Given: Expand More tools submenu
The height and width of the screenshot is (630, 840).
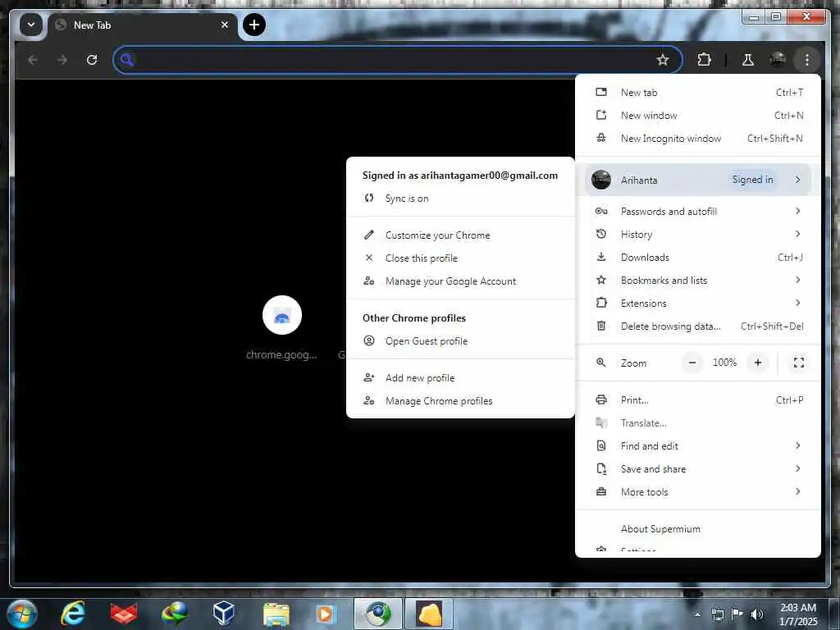Looking at the screenshot, I should click(x=698, y=492).
